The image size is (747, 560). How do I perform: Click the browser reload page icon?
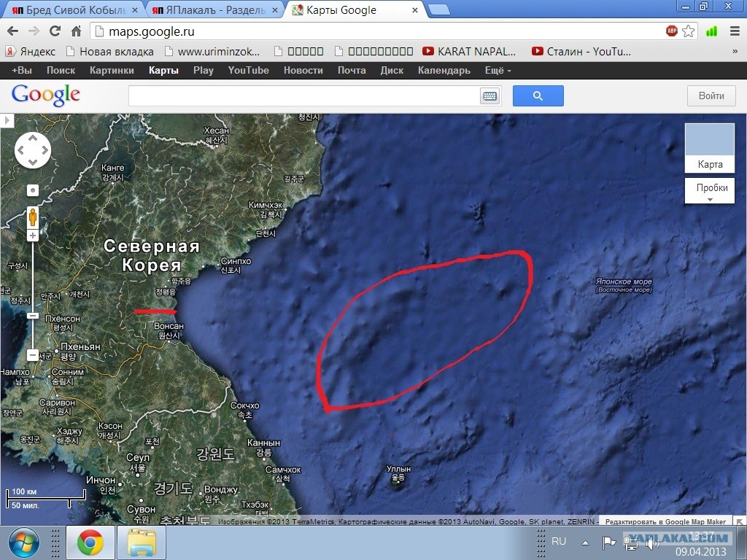click(55, 31)
